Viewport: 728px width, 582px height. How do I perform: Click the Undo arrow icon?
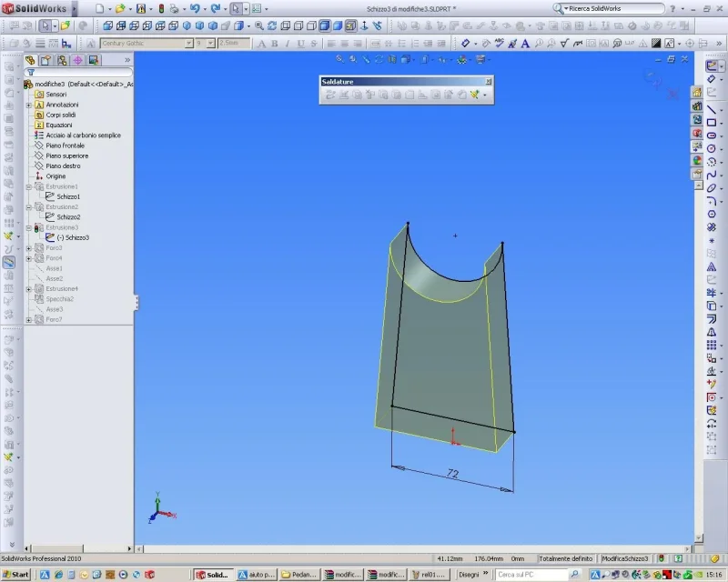click(x=195, y=8)
